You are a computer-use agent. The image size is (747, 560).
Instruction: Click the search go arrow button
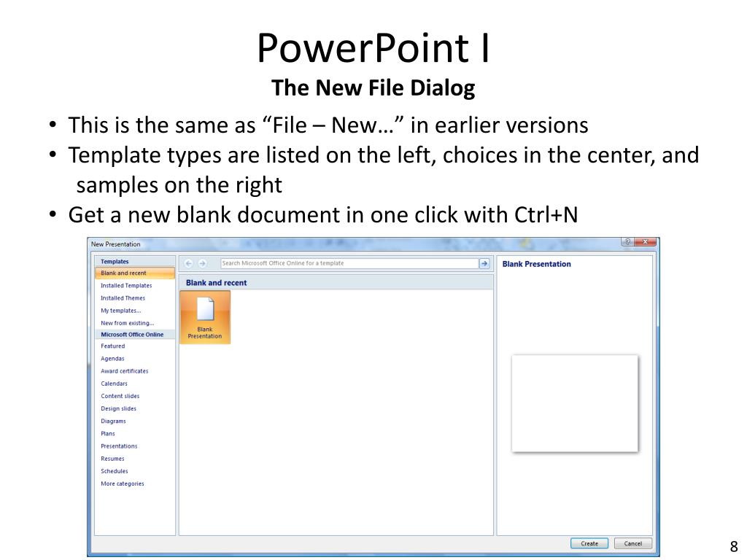coord(484,263)
